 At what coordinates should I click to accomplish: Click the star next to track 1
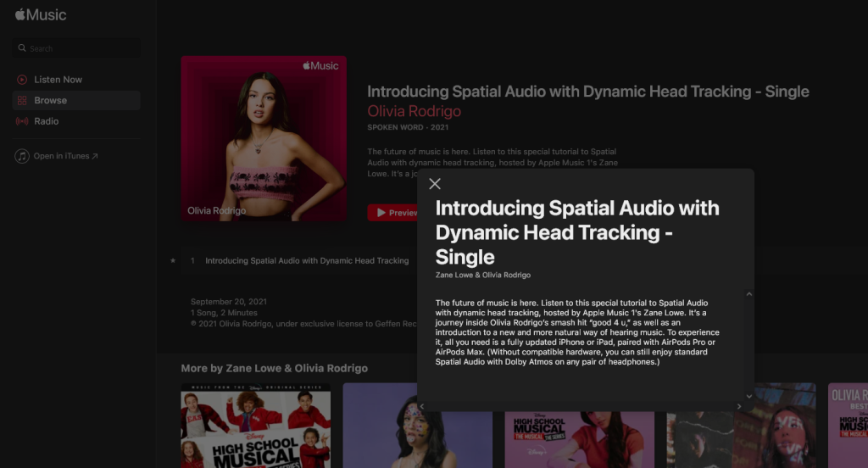pos(173,261)
